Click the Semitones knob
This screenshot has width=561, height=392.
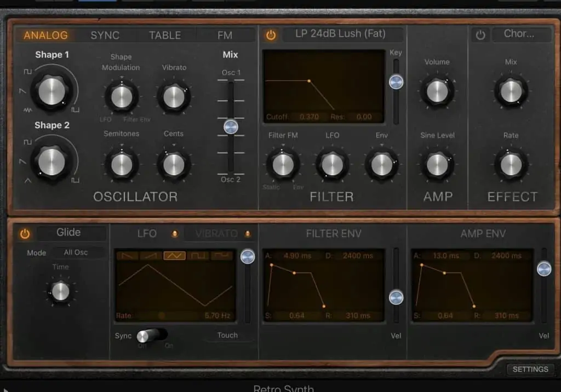click(x=122, y=165)
